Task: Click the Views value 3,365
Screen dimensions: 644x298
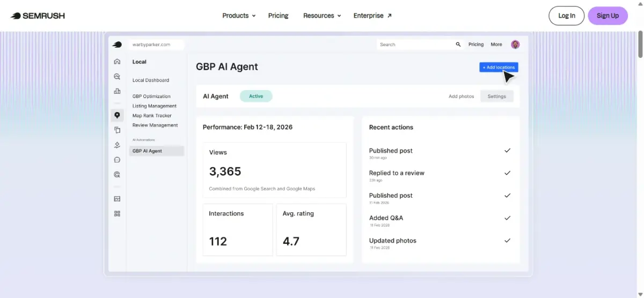Action: pos(225,172)
